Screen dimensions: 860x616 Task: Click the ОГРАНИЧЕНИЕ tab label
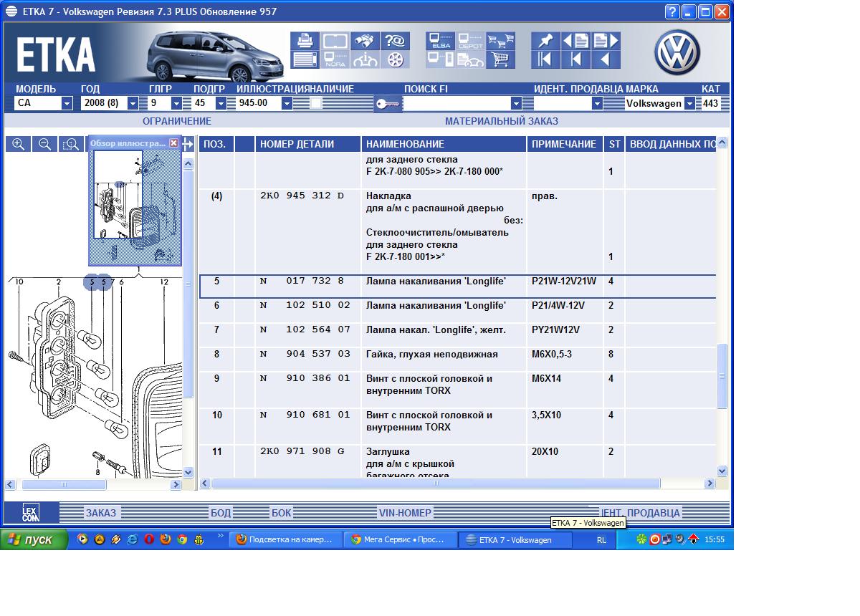[177, 121]
